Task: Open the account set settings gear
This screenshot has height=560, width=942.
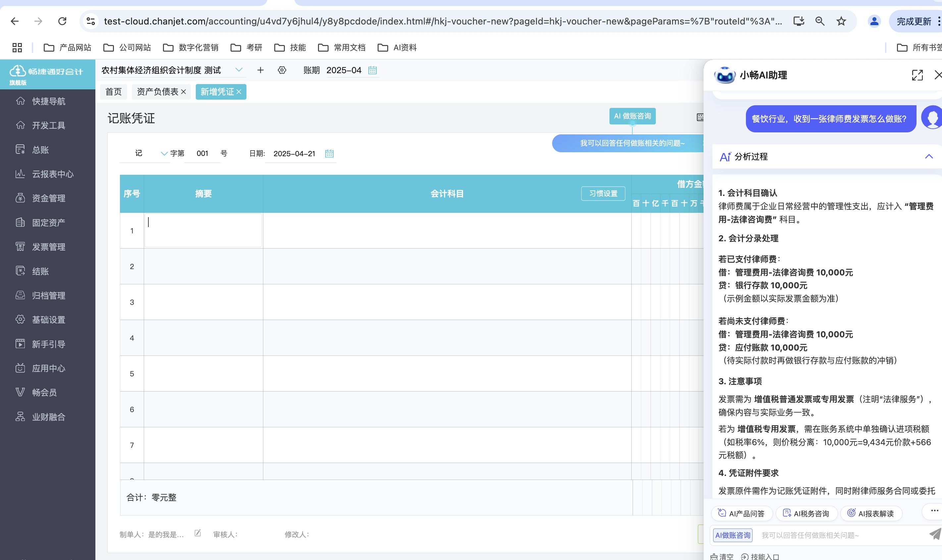Action: coord(282,70)
